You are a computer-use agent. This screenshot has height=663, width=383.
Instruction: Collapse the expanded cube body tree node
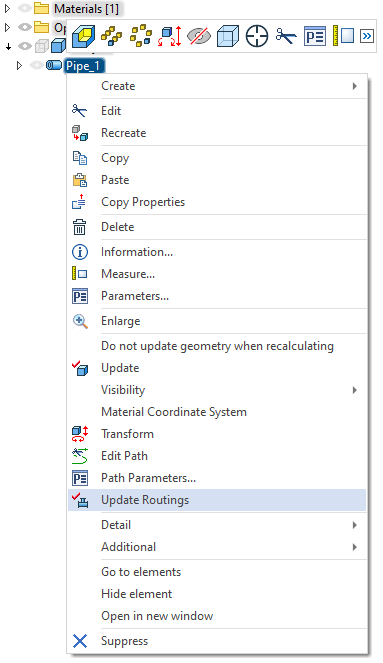[x=8, y=47]
